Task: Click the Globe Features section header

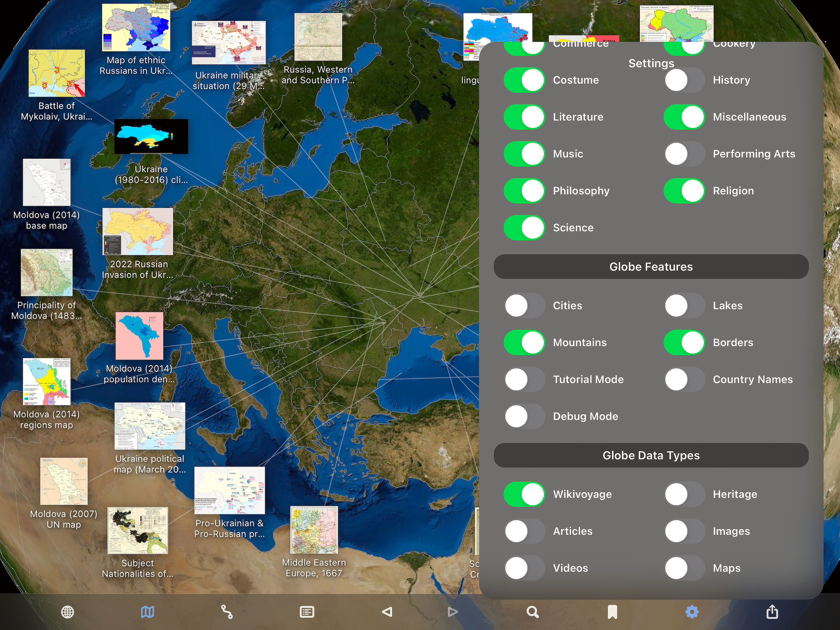Action: (x=651, y=267)
